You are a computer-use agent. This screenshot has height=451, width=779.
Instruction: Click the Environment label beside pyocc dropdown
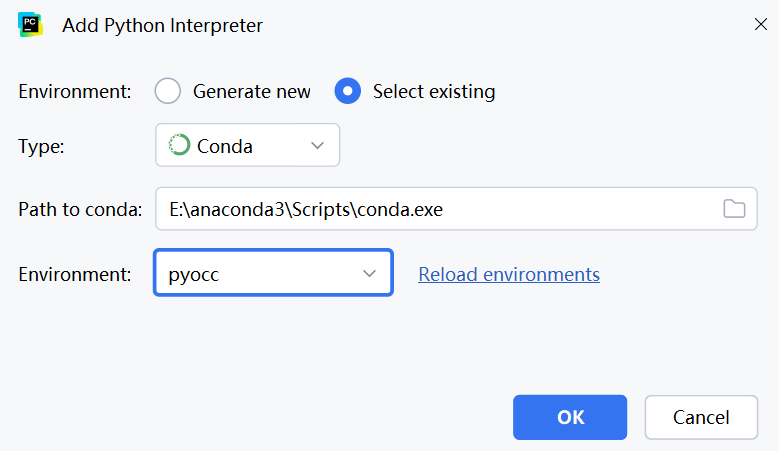point(75,273)
